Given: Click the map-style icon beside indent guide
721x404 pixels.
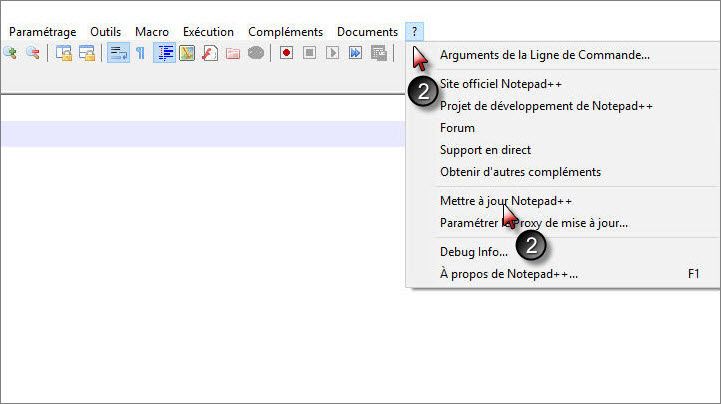Looking at the screenshot, I should 187,53.
